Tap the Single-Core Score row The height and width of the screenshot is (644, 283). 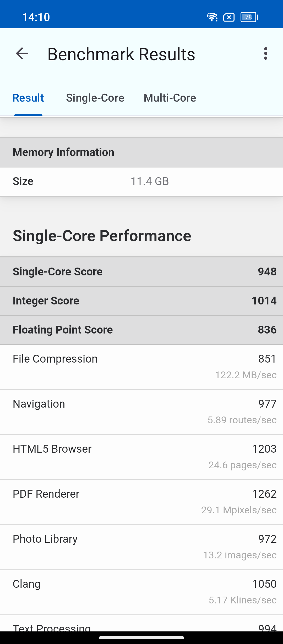(141, 271)
